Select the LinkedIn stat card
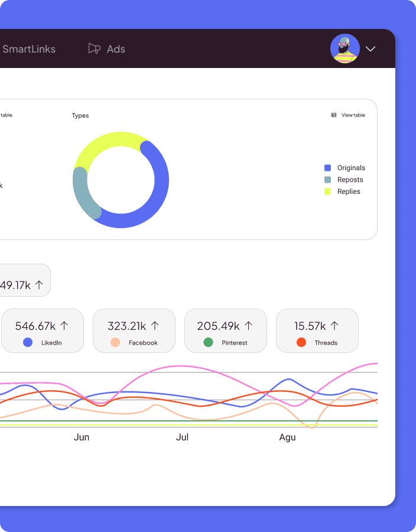 [43, 330]
